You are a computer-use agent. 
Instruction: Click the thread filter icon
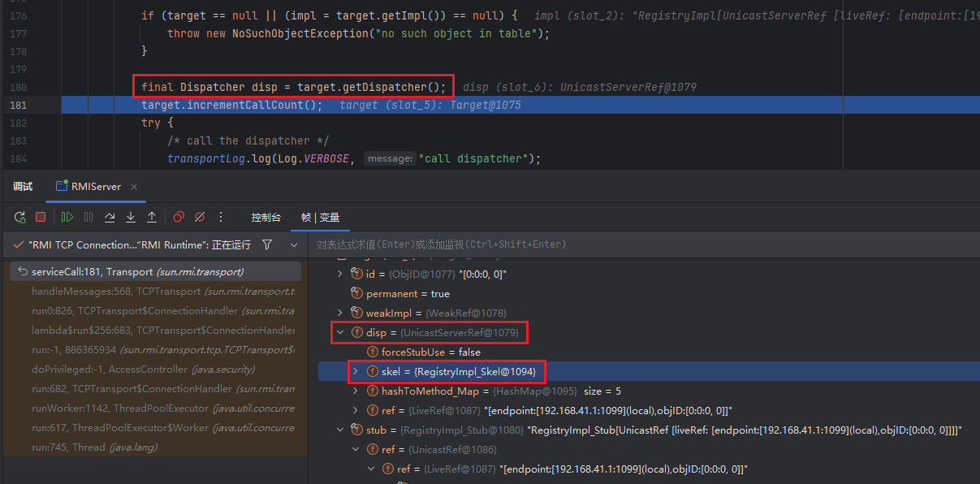(267, 244)
